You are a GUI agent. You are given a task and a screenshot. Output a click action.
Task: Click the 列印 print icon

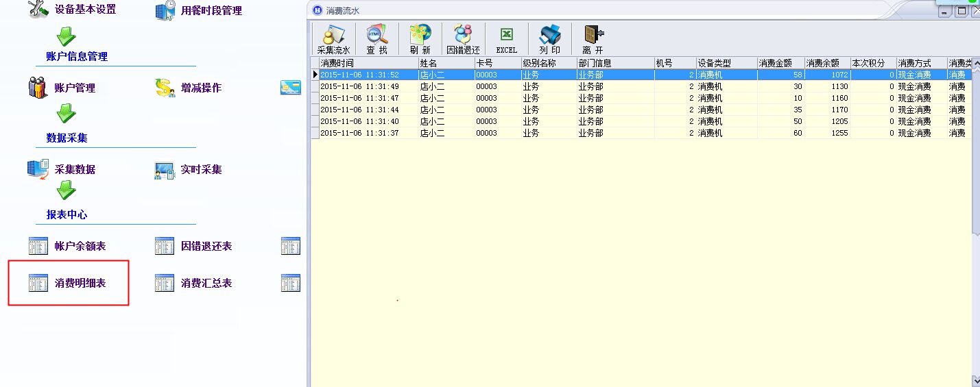[549, 39]
